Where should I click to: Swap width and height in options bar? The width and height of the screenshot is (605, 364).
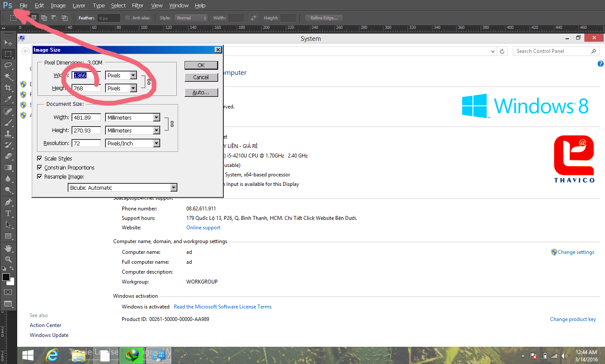(253, 18)
